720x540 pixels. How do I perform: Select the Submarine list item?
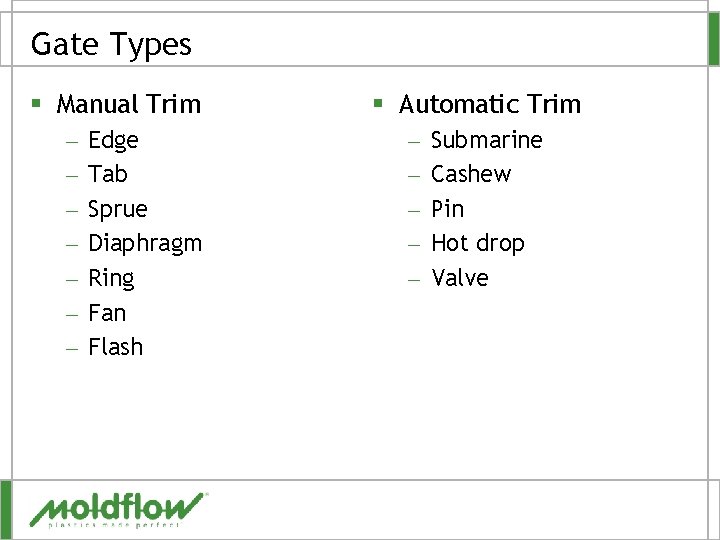click(487, 140)
